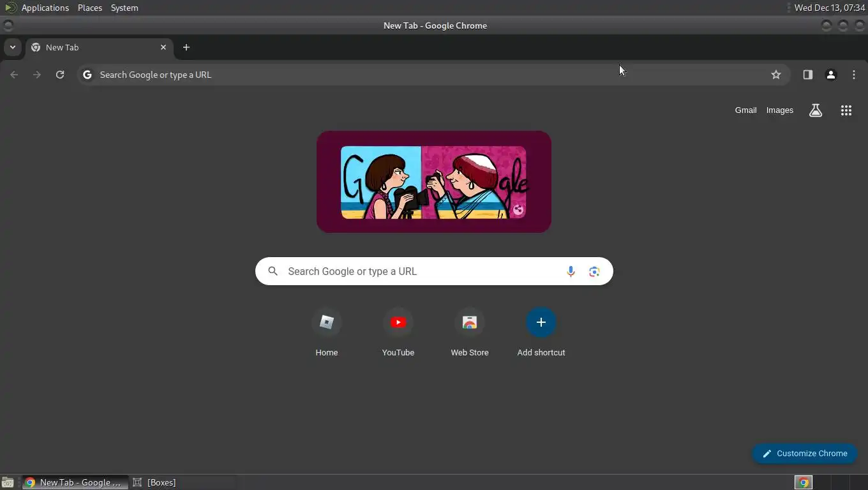The height and width of the screenshot is (490, 868).
Task: Open window menu button on title bar
Action: tap(8, 26)
